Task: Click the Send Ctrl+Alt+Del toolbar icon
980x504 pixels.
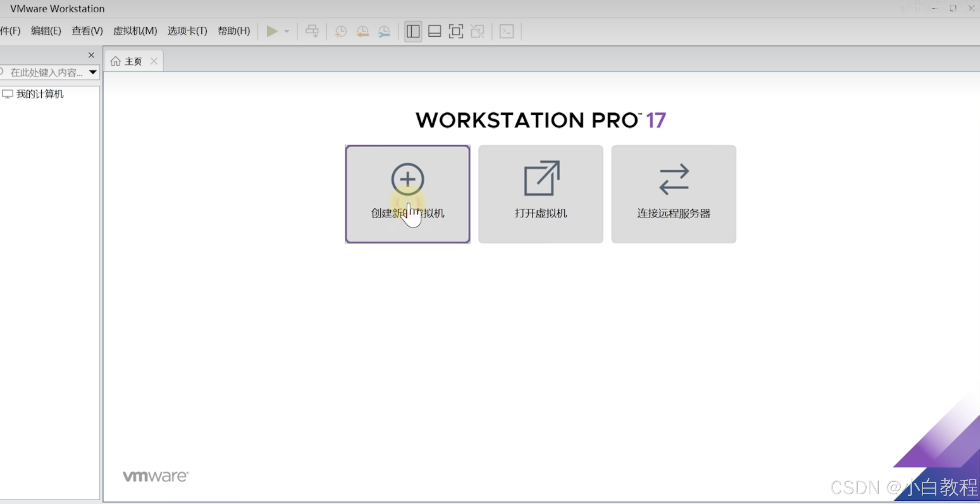Action: coord(312,31)
